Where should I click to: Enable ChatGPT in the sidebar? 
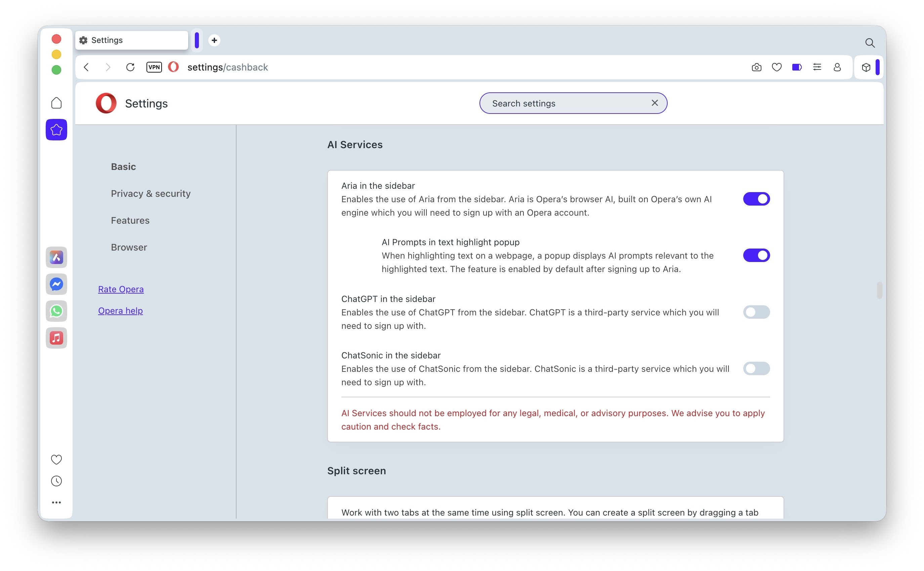click(756, 312)
